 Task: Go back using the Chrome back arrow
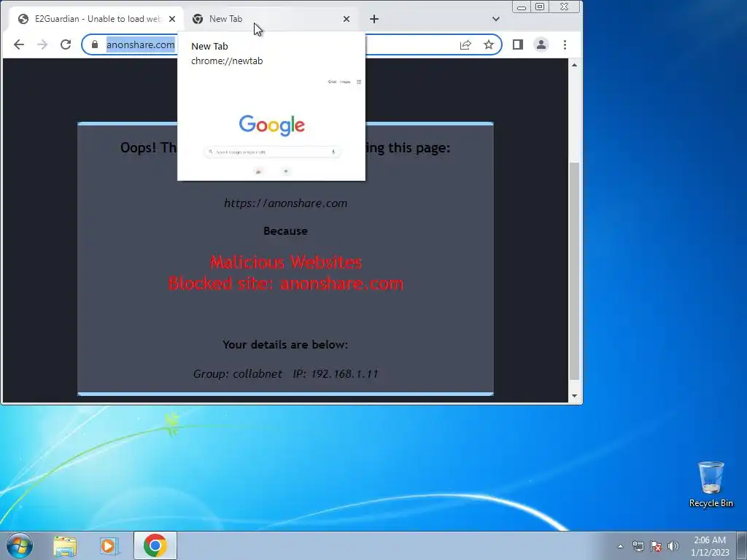(x=18, y=44)
